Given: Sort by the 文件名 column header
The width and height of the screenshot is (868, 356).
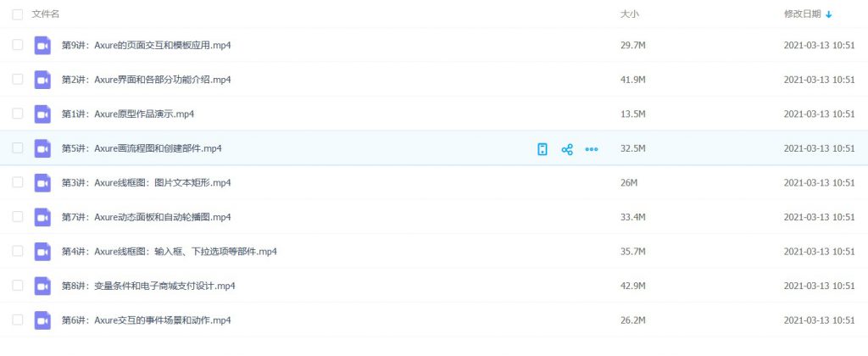Looking at the screenshot, I should click(x=46, y=14).
